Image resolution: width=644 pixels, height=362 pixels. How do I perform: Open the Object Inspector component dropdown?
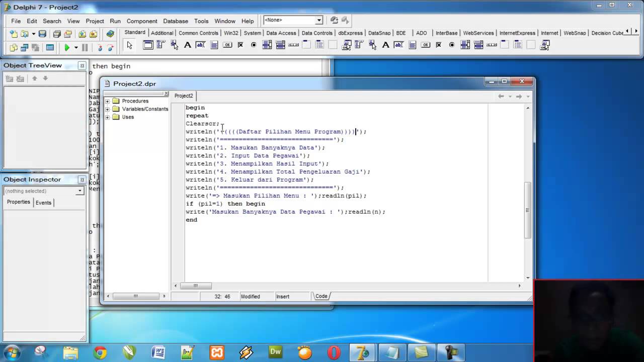coord(79,191)
